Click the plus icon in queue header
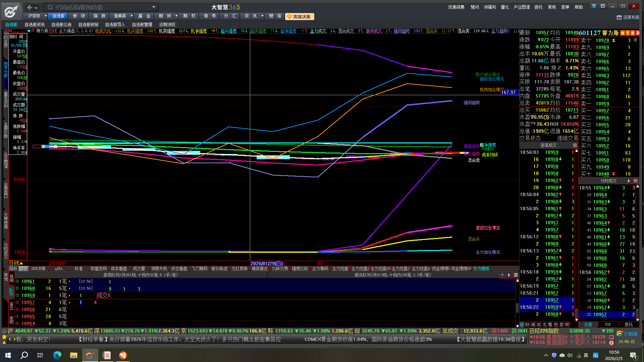 click(502, 275)
